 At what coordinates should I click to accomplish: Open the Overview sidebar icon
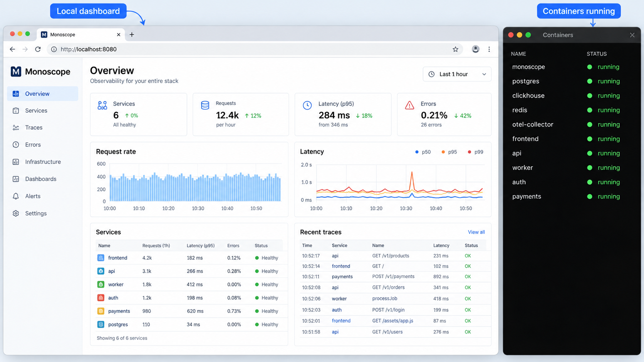(16, 93)
